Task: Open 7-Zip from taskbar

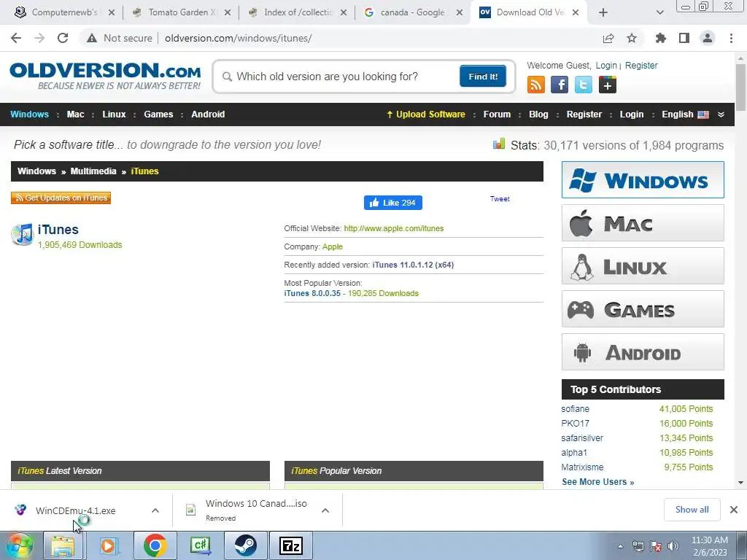Action: coord(290,545)
